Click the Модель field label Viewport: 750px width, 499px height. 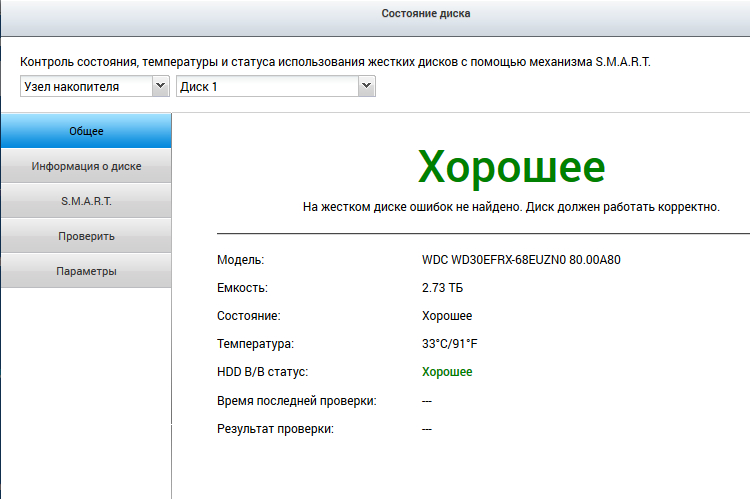(x=240, y=260)
